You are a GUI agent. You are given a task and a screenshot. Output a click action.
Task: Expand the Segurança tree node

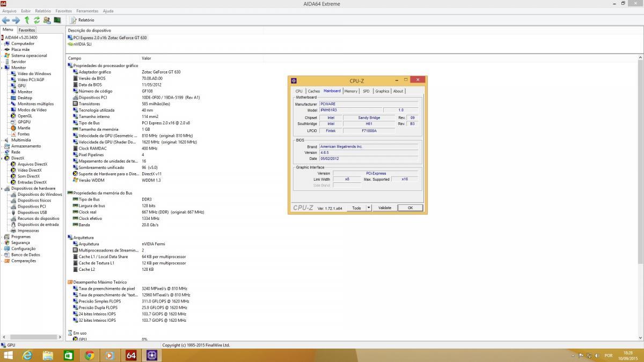pyautogui.click(x=2, y=242)
